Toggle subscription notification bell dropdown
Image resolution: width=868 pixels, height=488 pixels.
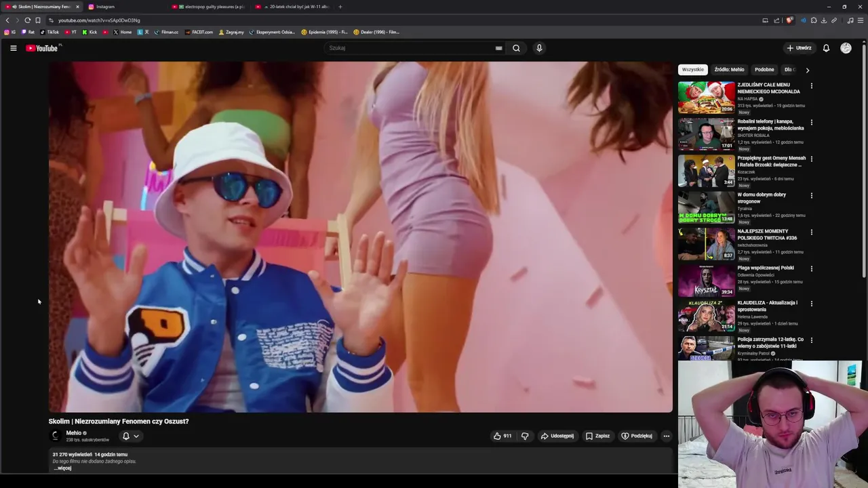[x=130, y=436]
